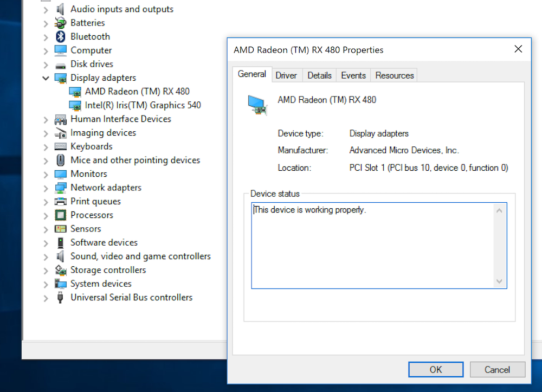The width and height of the screenshot is (542, 392).
Task: Select the Intel Iris Graphics 540 adapter icon
Action: point(75,105)
